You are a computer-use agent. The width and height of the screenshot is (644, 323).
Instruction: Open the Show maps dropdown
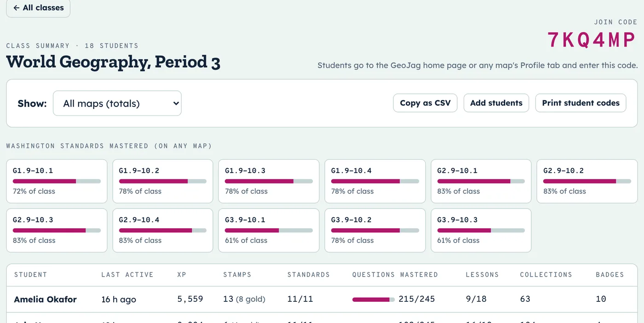pos(117,103)
